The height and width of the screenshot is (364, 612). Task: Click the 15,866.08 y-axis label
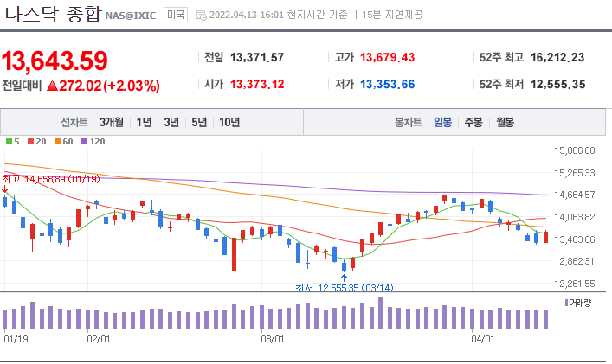575,150
